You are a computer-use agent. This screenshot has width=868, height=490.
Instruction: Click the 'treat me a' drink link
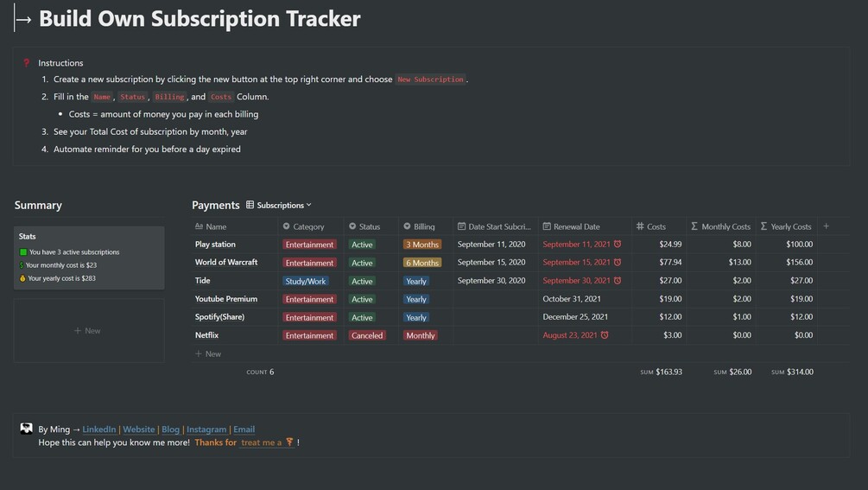click(267, 442)
